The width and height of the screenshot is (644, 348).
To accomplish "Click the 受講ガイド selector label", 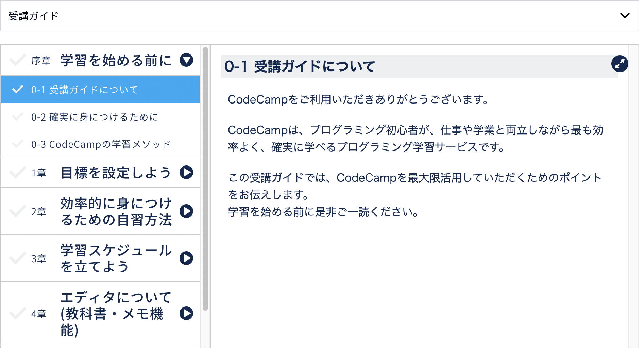I will (x=33, y=16).
